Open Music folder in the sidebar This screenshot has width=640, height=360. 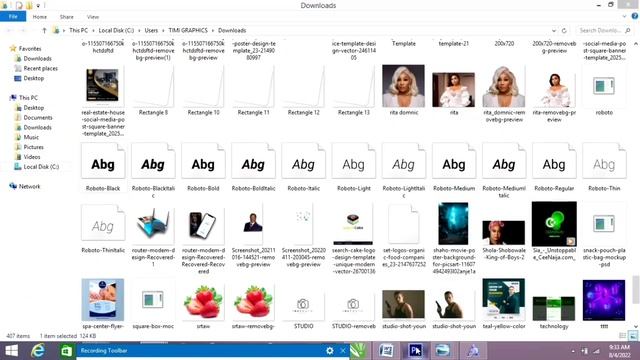[x=31, y=137]
